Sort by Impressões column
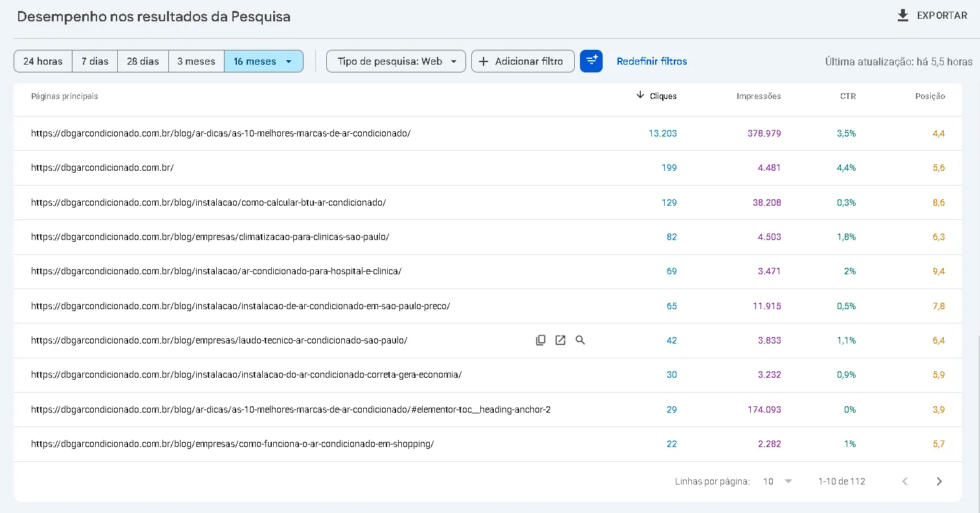 point(759,96)
